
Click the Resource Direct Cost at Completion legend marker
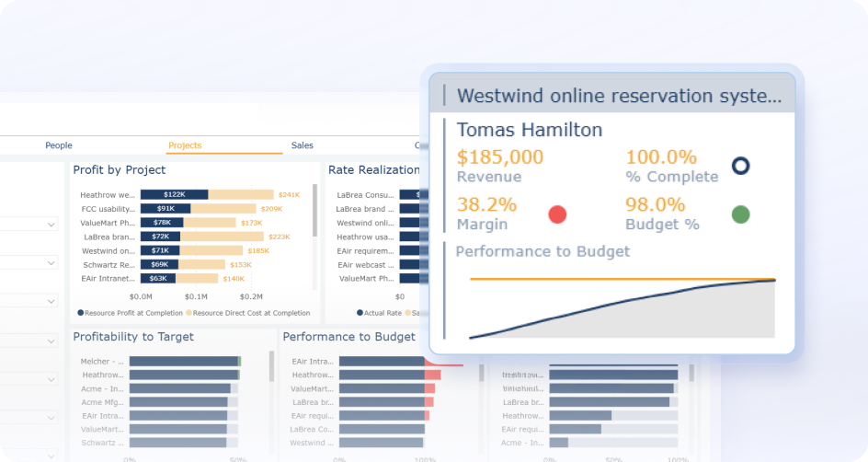coord(189,313)
